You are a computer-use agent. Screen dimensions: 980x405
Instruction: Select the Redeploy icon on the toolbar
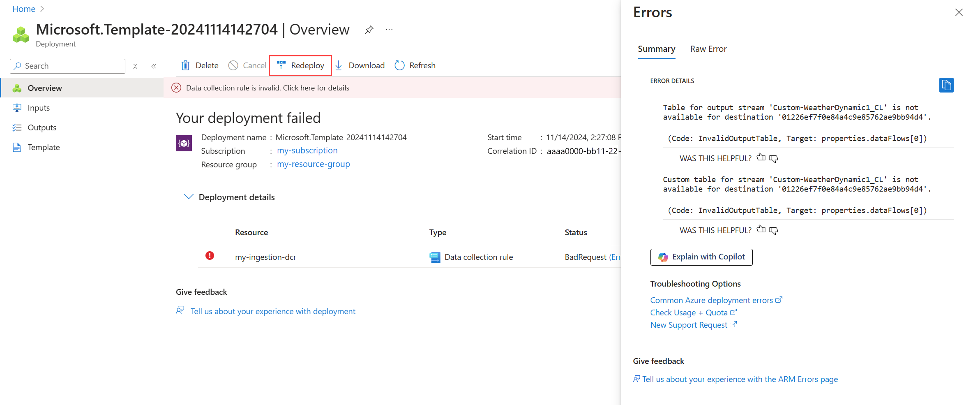coord(281,65)
